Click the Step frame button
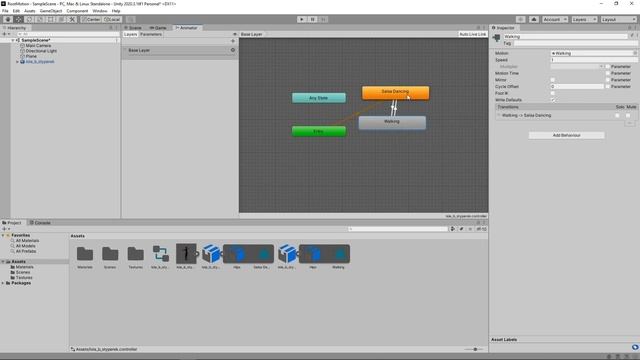This screenshot has height=360, width=640. click(323, 19)
